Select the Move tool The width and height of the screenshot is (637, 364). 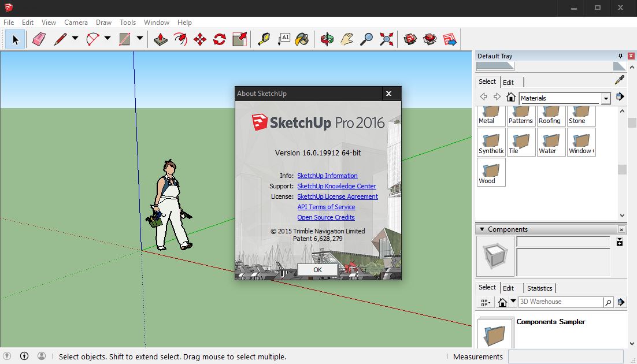[x=200, y=39]
